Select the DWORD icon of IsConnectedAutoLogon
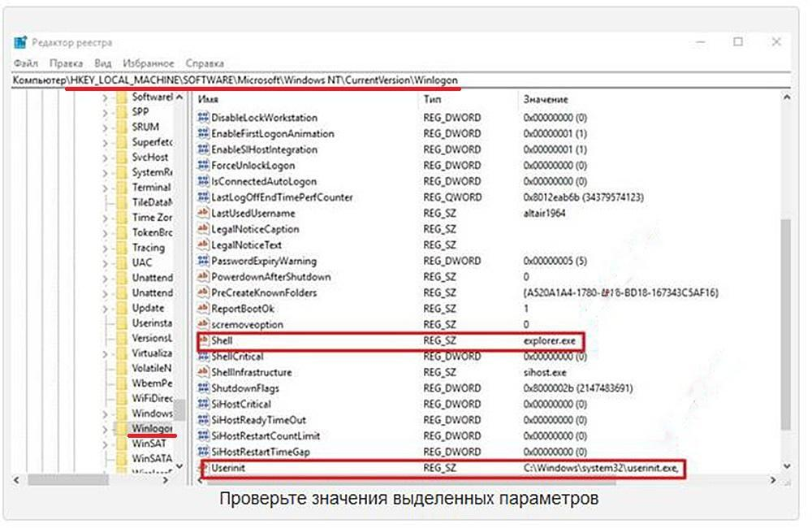812x528 pixels. click(203, 181)
